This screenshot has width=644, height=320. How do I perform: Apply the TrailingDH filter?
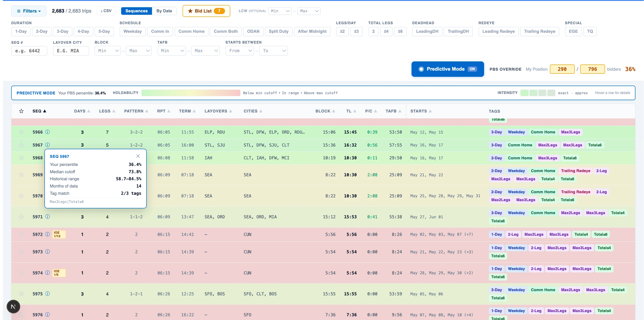(458, 31)
